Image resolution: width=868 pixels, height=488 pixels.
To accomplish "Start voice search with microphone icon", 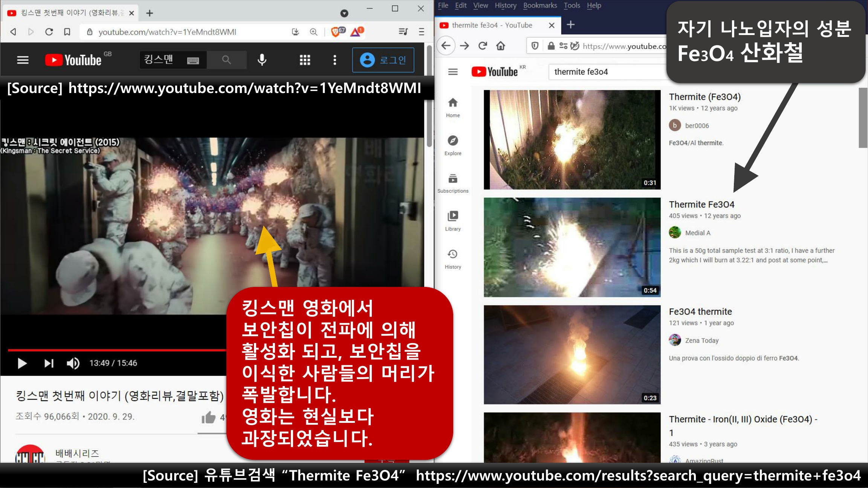I will pos(262,59).
